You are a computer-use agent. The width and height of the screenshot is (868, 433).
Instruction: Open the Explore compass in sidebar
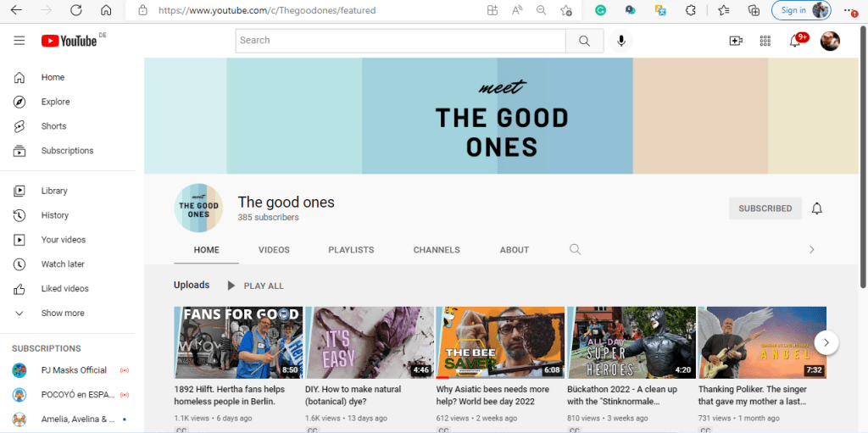pos(55,102)
